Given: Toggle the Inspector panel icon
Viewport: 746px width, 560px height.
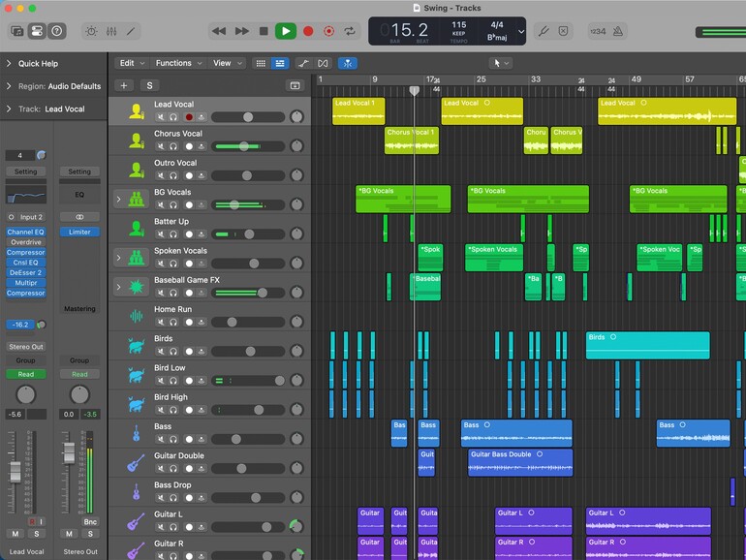Looking at the screenshot, I should click(37, 31).
